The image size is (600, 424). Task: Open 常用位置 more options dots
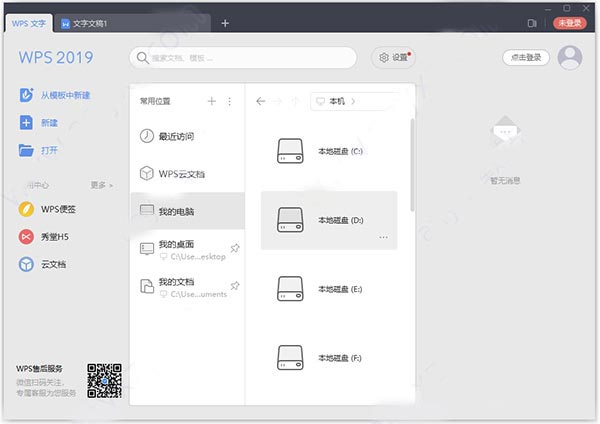229,101
